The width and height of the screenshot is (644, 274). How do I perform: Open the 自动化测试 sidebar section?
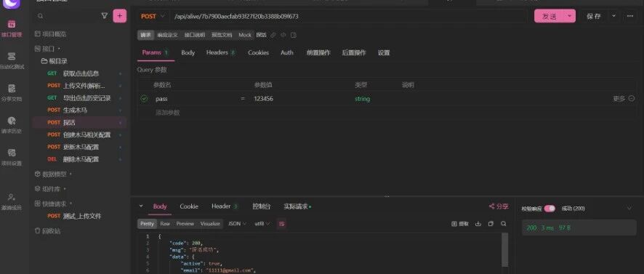click(x=12, y=60)
